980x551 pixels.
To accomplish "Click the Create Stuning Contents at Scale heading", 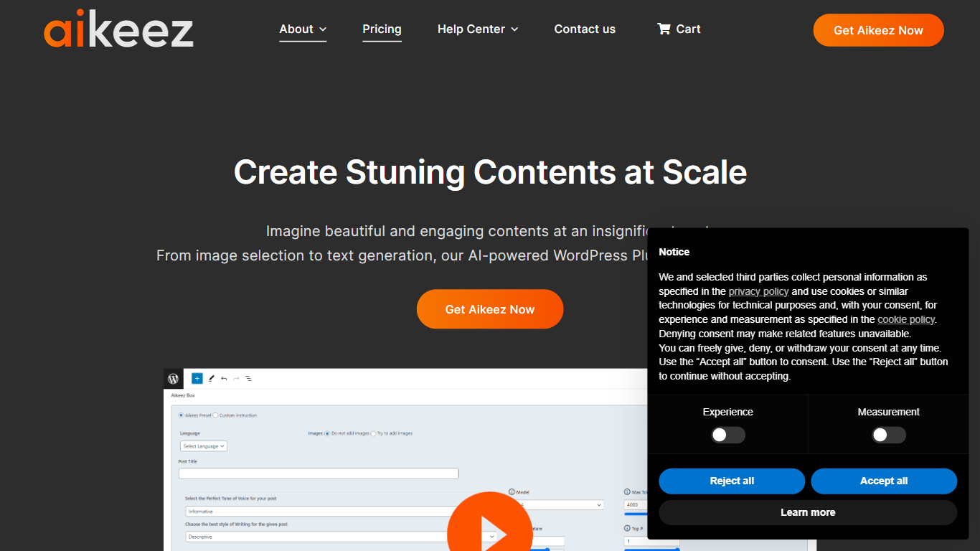I will tap(490, 172).
